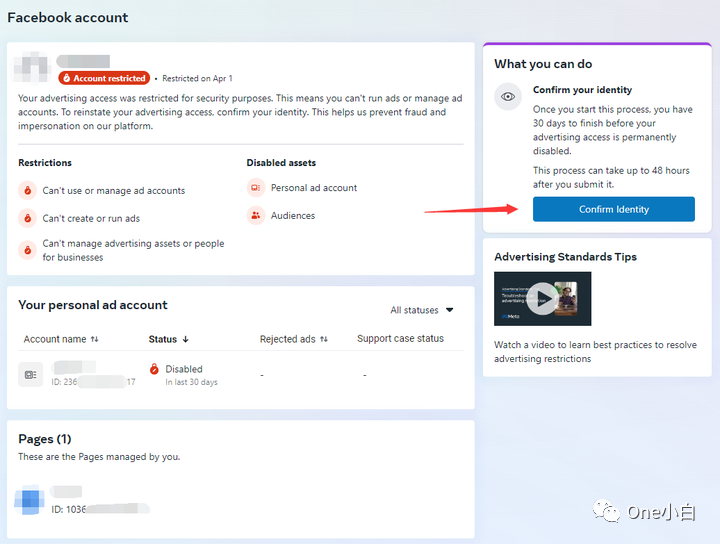
Task: Click the Audiences label
Action: (293, 216)
